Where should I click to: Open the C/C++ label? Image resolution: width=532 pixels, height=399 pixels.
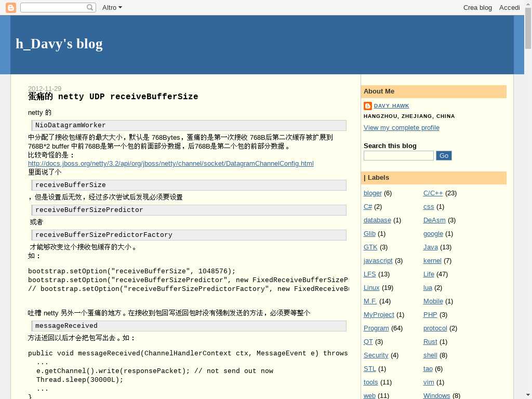433,193
